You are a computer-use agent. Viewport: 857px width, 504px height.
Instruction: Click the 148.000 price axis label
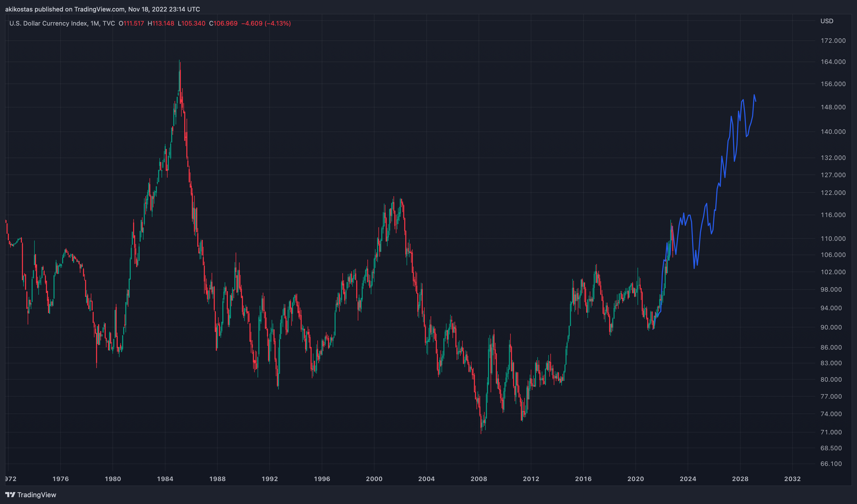tap(833, 107)
